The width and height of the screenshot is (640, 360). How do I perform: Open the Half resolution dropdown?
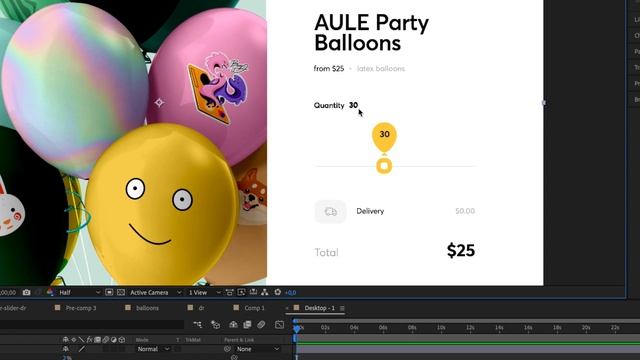[79, 292]
